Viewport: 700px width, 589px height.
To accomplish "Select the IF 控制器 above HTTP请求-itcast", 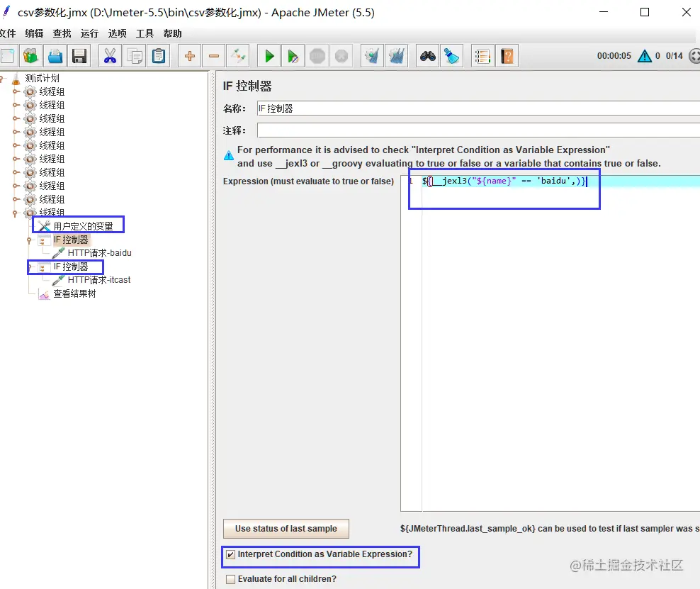I will (x=71, y=267).
